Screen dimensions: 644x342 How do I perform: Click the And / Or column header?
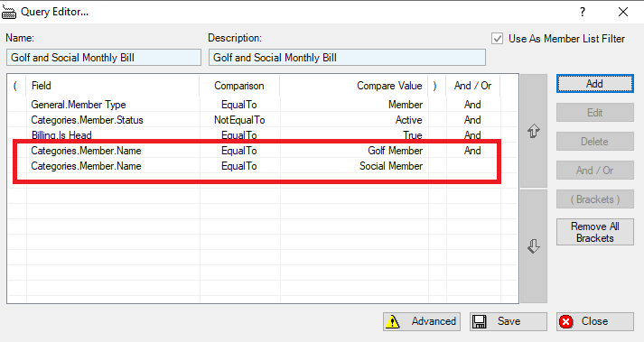coord(472,86)
